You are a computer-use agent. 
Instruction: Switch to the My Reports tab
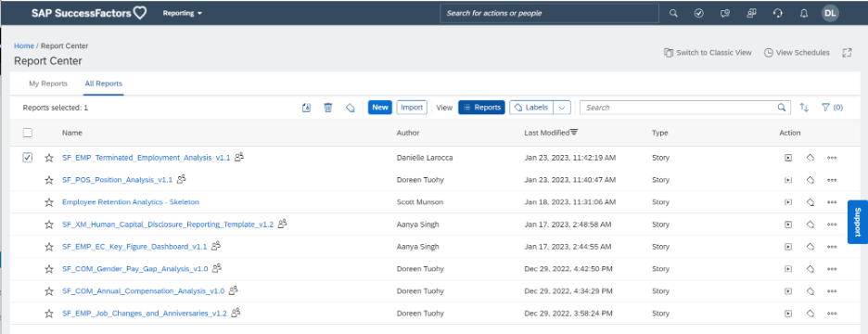click(x=48, y=84)
